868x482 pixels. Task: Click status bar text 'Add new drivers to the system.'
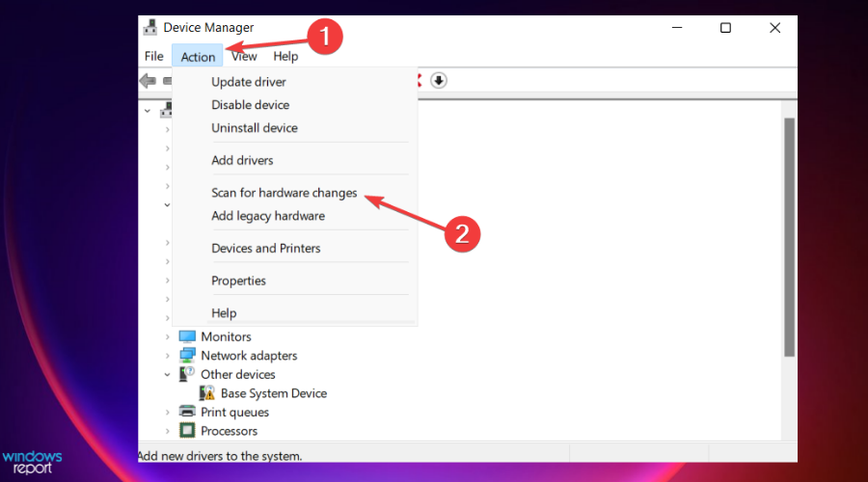click(x=220, y=456)
